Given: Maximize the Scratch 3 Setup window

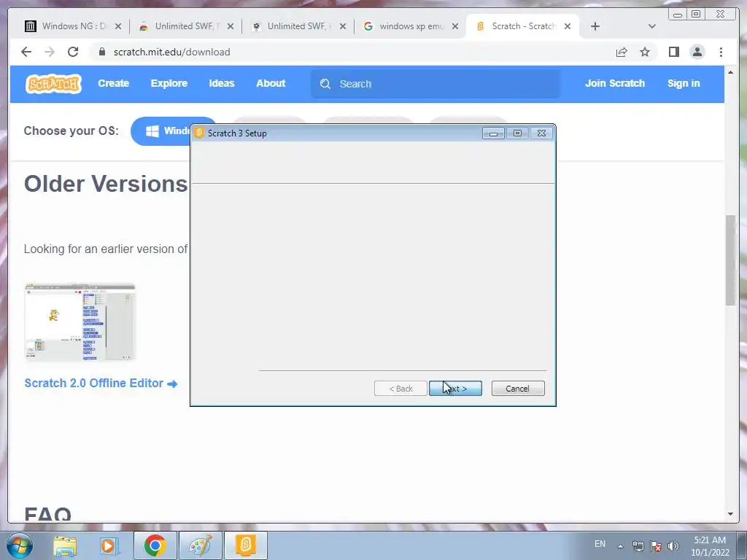Looking at the screenshot, I should 517,133.
